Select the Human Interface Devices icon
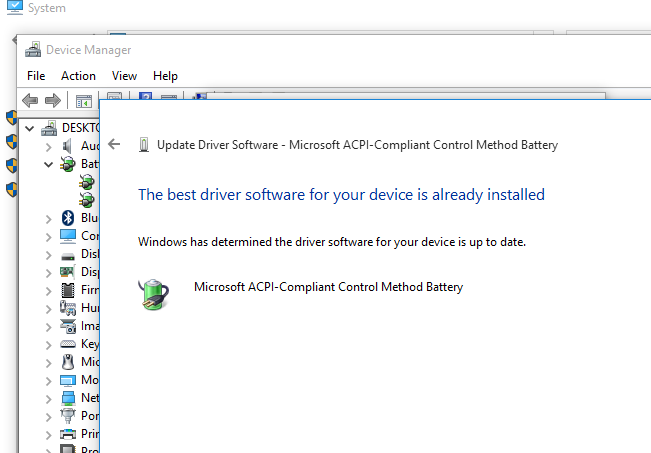This screenshot has width=651, height=453. click(68, 308)
